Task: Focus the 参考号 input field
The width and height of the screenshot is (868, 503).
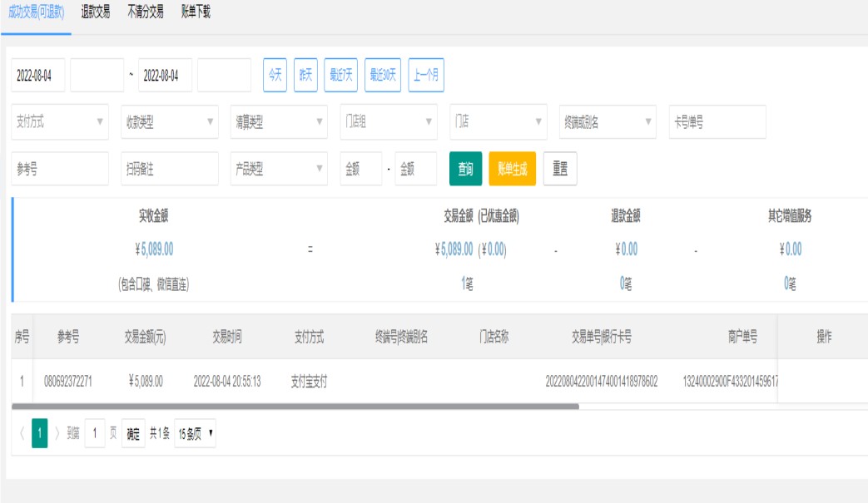Action: 60,169
